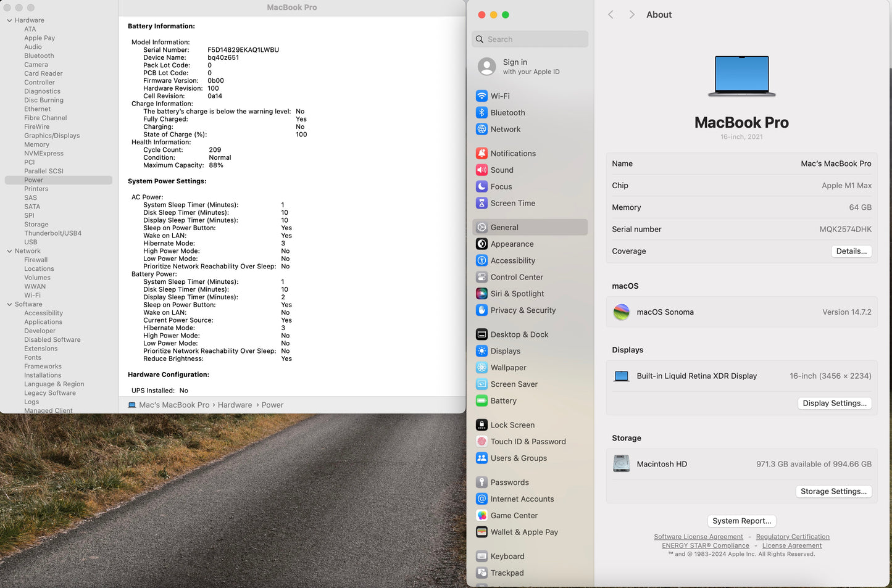Open the Battery settings icon
Screen dimensions: 892x588
pyautogui.click(x=481, y=401)
